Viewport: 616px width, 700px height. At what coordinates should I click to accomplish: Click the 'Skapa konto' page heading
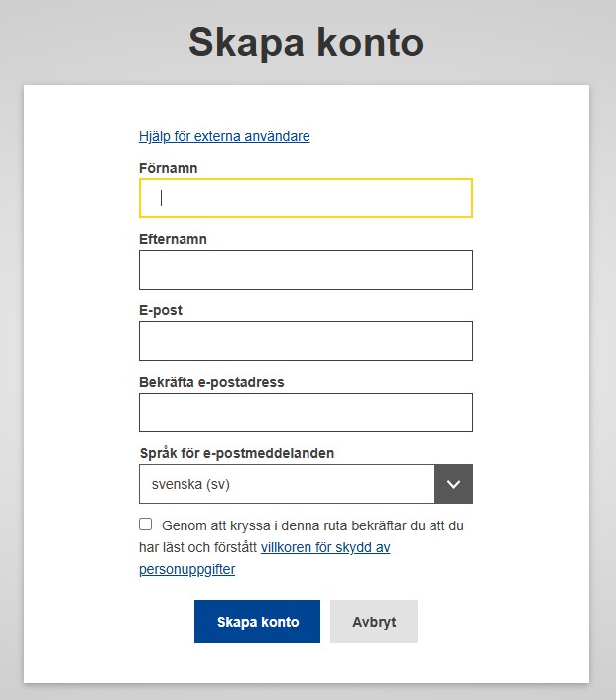(307, 42)
